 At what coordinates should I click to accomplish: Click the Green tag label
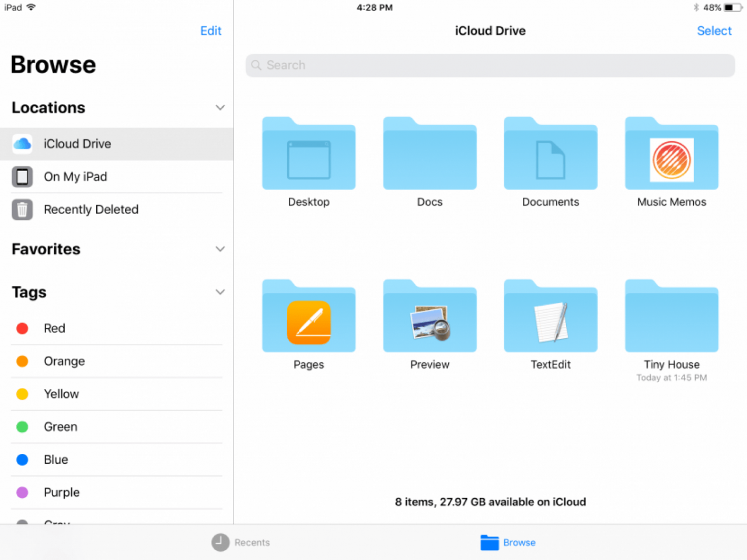(x=60, y=427)
